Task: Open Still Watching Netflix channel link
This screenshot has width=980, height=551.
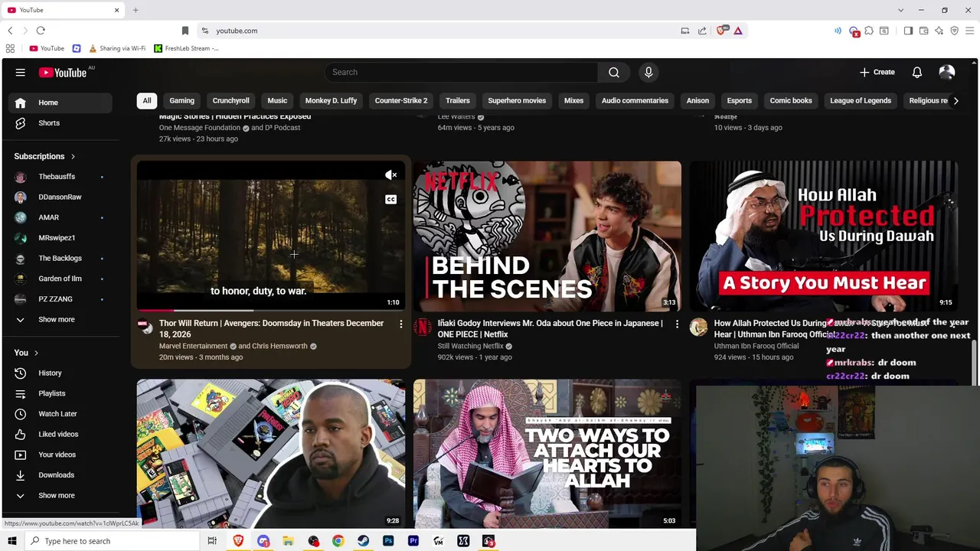Action: tap(471, 346)
